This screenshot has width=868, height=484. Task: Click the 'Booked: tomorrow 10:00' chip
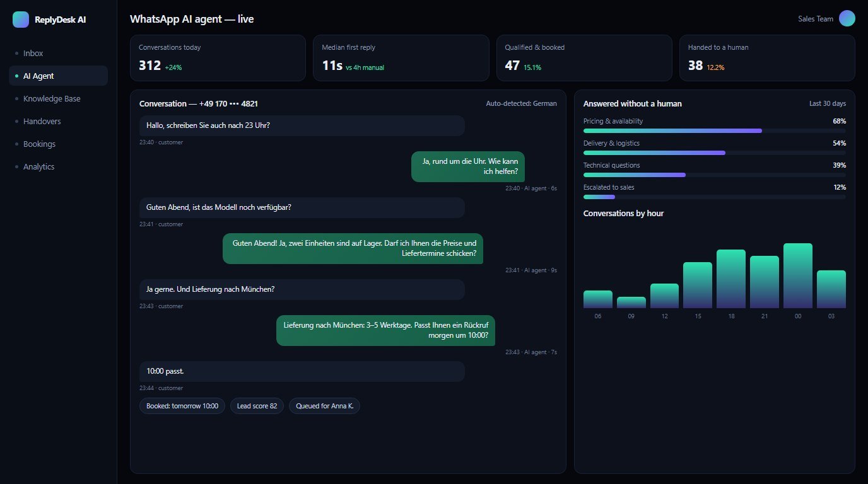coord(182,406)
